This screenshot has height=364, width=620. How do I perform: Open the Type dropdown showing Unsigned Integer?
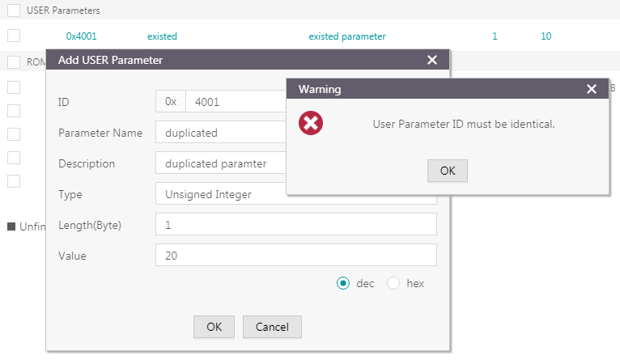[220, 194]
